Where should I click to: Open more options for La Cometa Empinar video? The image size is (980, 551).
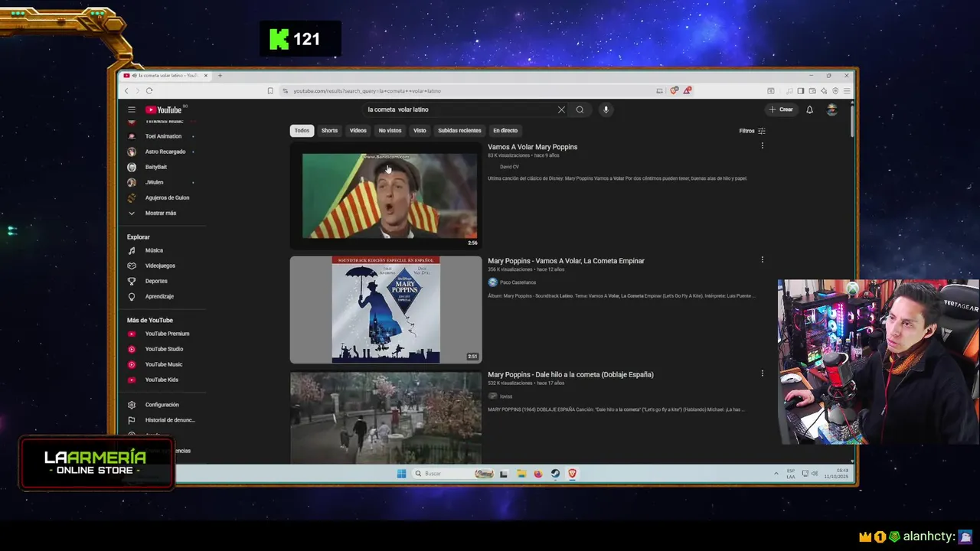pyautogui.click(x=762, y=259)
